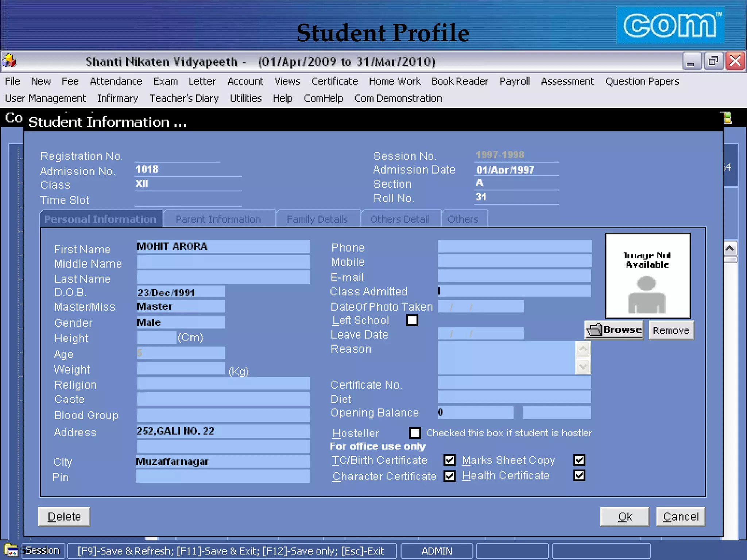
Task: Click the Religion input field
Action: (x=223, y=384)
